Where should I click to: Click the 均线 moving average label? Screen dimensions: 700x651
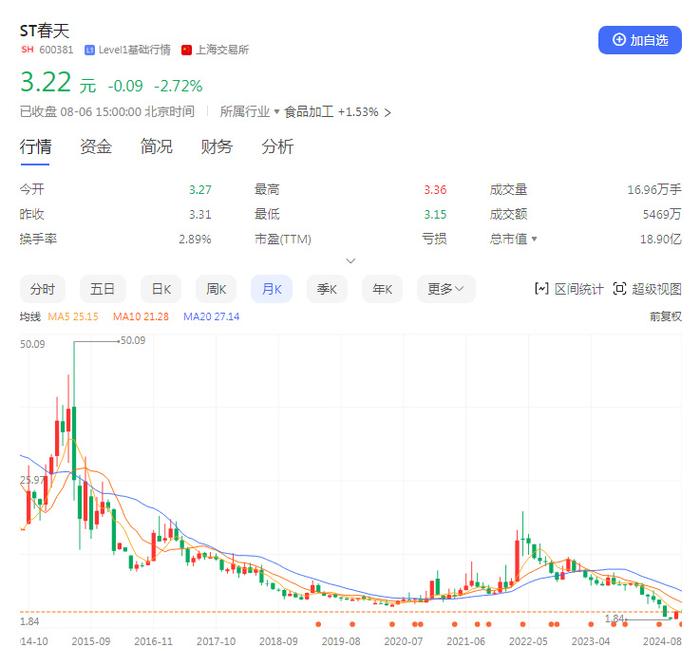[x=30, y=317]
